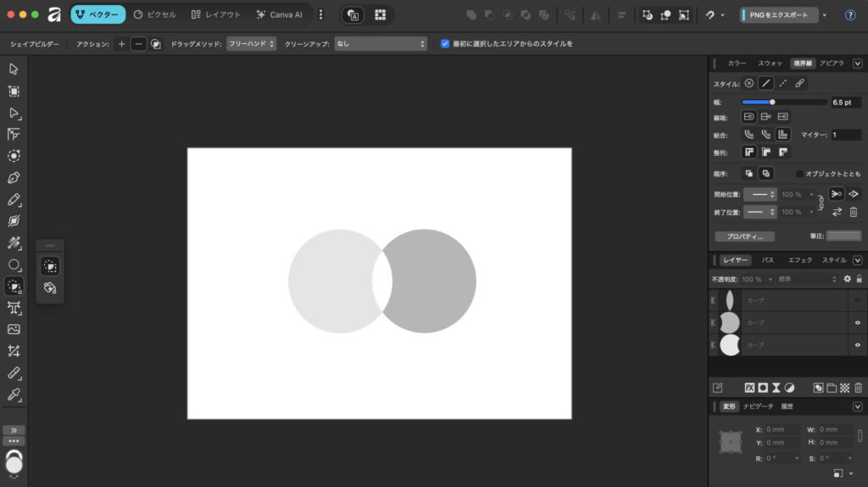
Task: Select the Move tool arrow
Action: (14, 69)
